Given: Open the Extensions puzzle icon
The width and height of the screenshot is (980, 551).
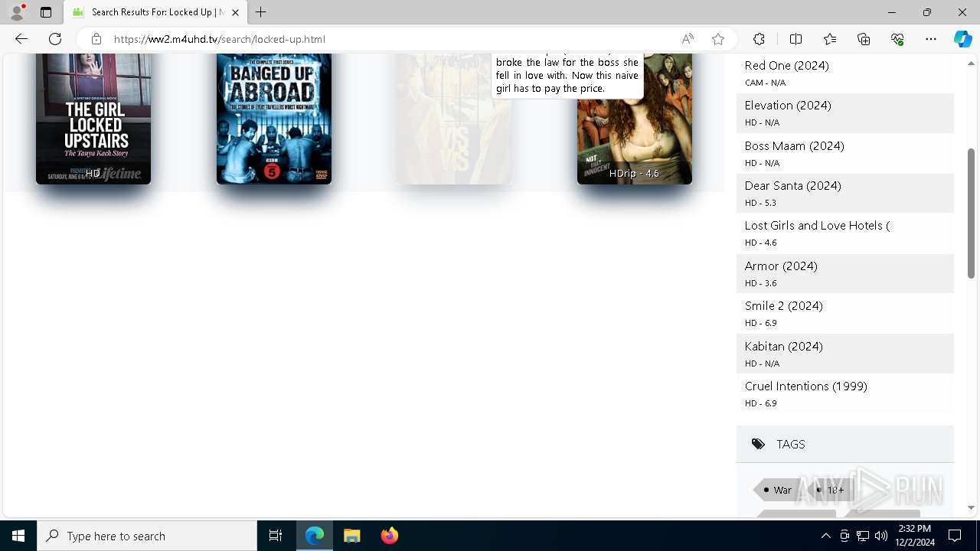Looking at the screenshot, I should 759,39.
